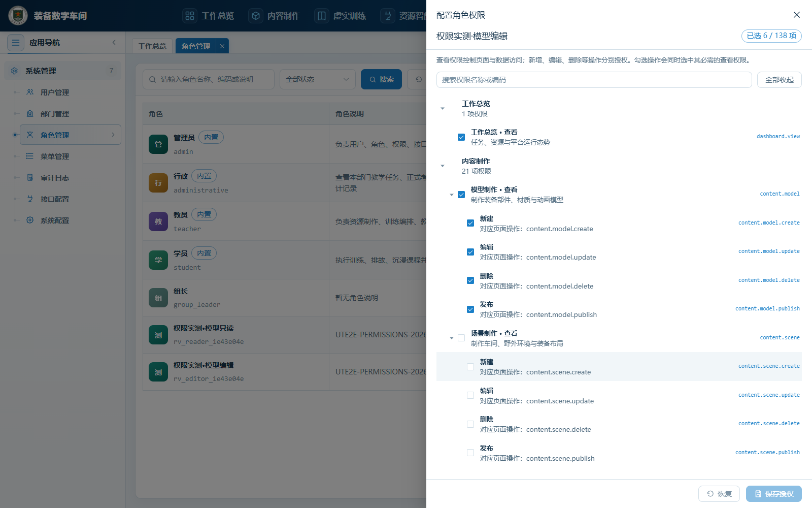Click the 全部收起 button

pos(780,80)
